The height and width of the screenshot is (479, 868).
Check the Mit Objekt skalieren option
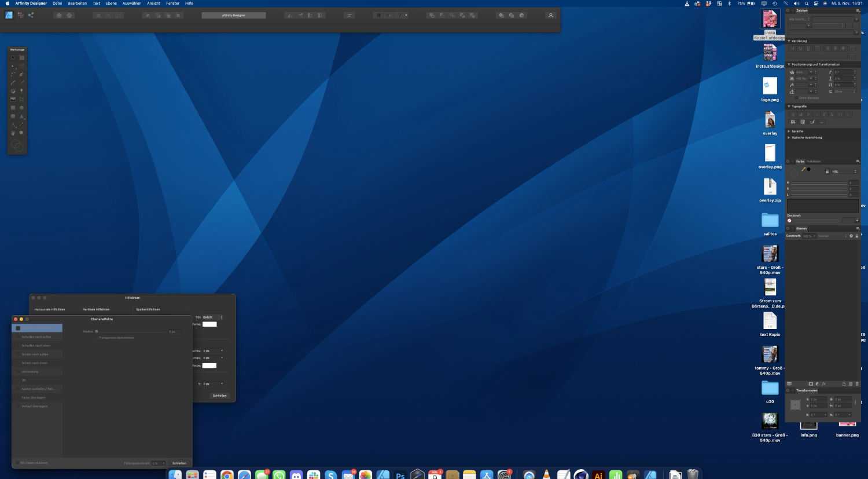tap(17, 463)
